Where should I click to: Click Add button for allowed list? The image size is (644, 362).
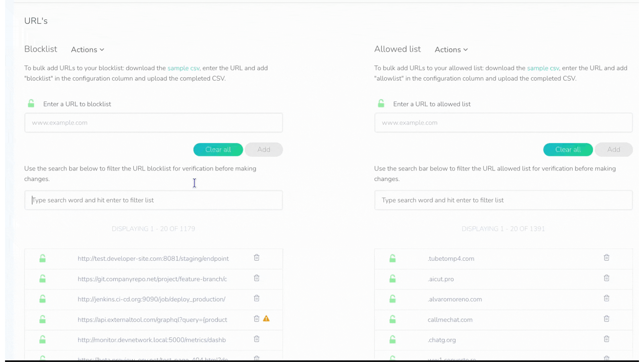pyautogui.click(x=613, y=149)
